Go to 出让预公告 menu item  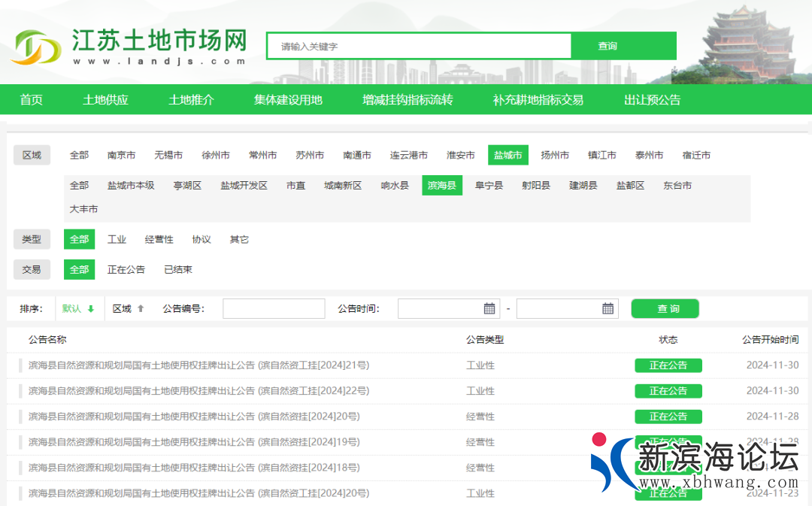coord(652,99)
